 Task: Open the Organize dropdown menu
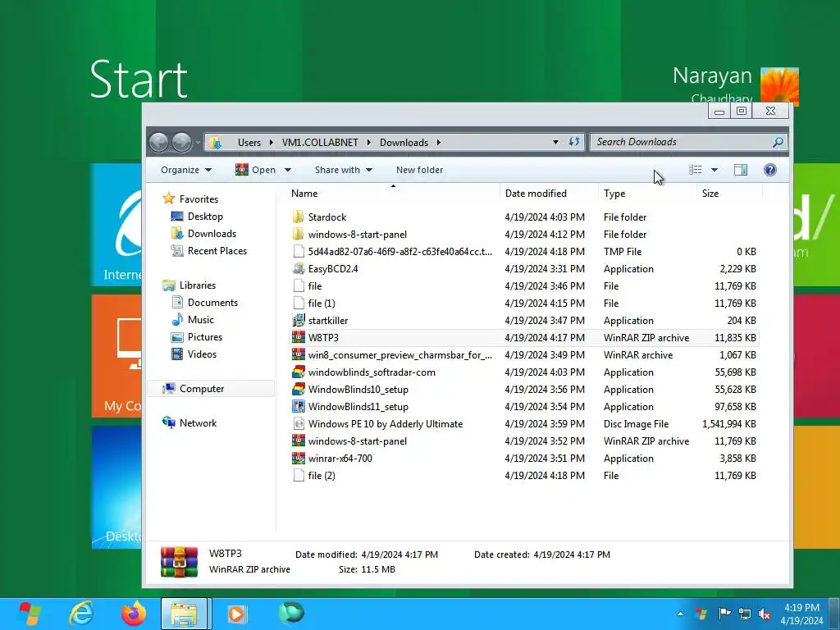[186, 170]
